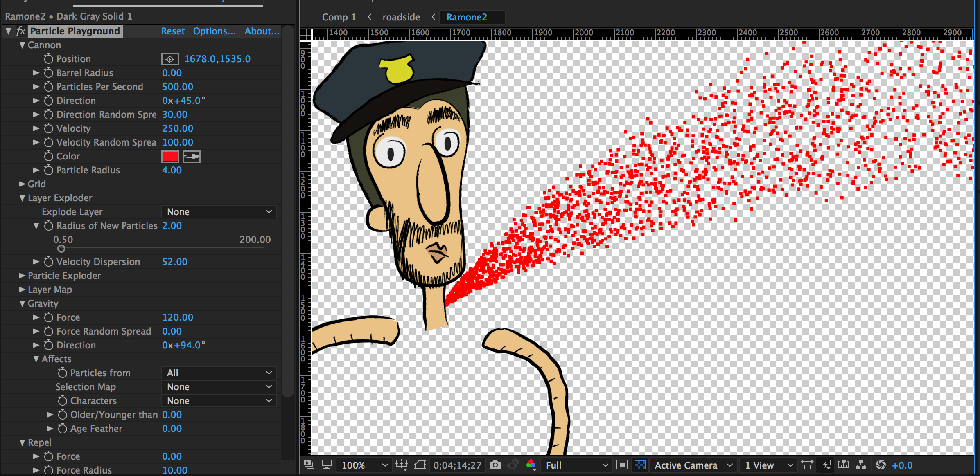Open the comp flowchart icon
Screen dimensions: 980x476
pos(861,465)
